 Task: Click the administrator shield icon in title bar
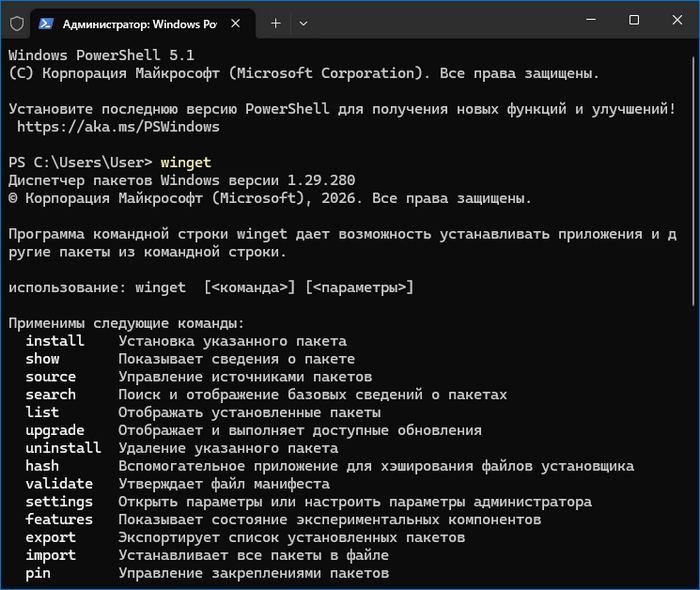coord(17,23)
